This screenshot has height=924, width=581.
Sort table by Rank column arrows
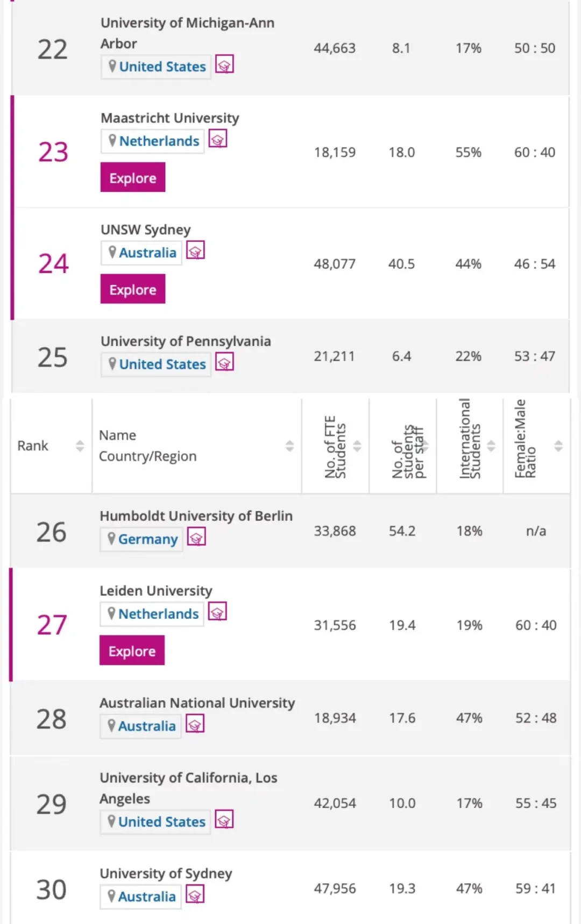pyautogui.click(x=80, y=446)
